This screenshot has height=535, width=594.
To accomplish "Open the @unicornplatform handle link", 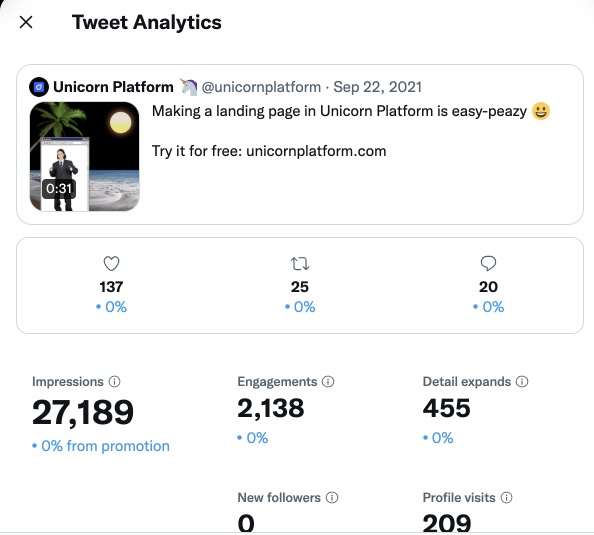I will pos(261,87).
